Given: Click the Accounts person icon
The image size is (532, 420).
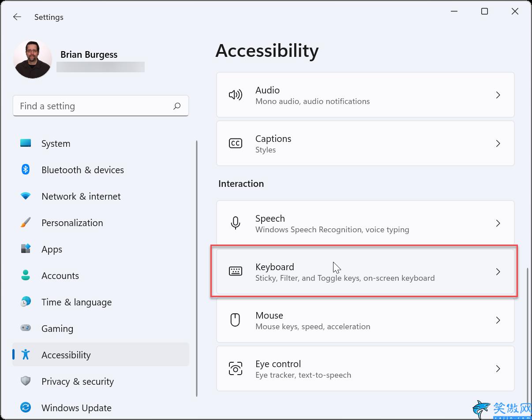Looking at the screenshot, I should pyautogui.click(x=26, y=275).
